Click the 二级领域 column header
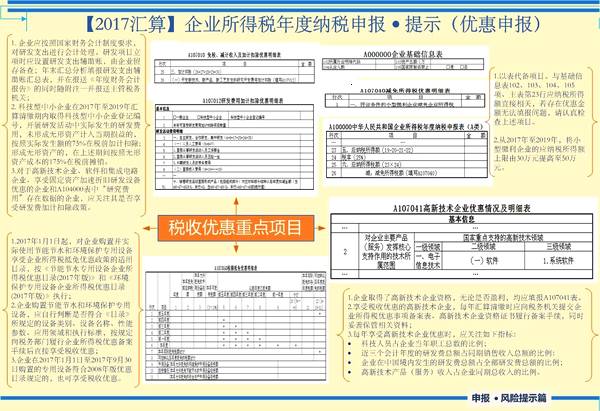Viewport: 600px width, 411px height. click(483, 246)
